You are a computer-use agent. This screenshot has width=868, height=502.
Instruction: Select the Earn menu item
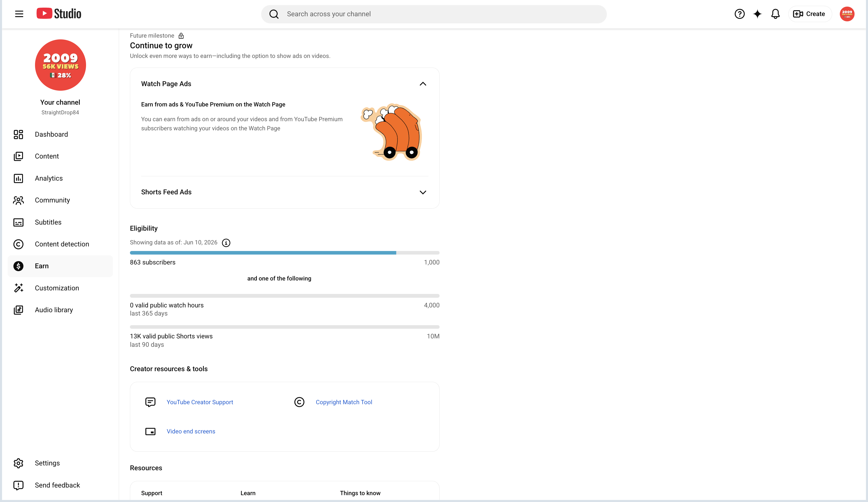point(60,266)
